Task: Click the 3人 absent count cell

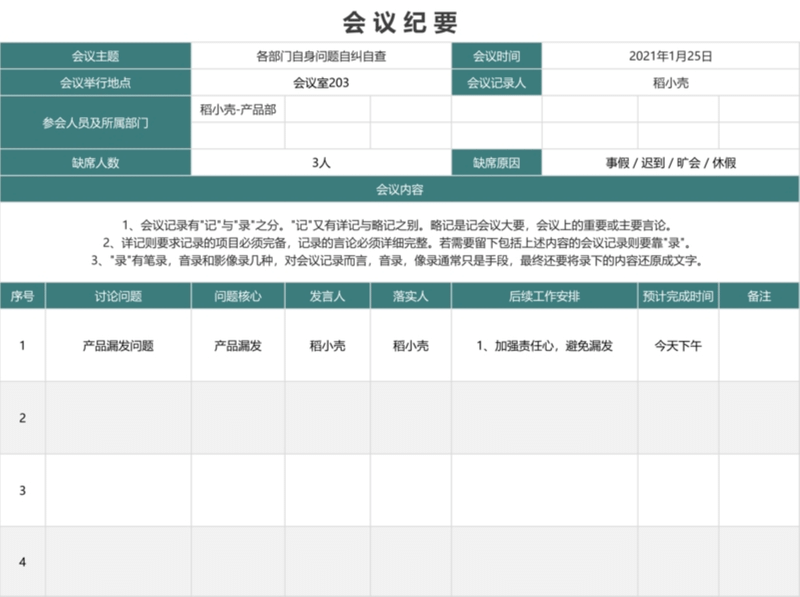Action: tap(321, 162)
